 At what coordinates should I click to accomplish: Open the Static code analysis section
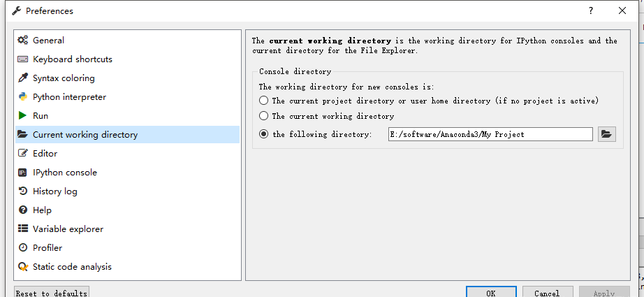coord(71,267)
